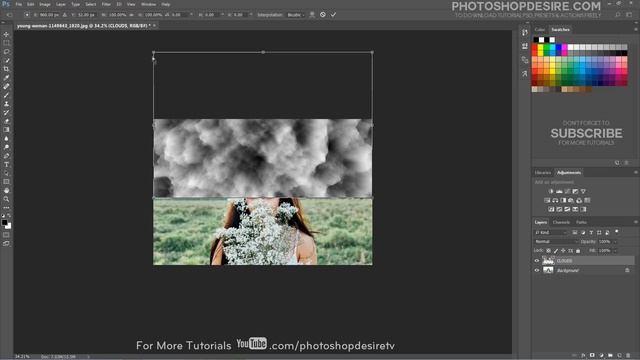Click the foreground color box in toolbar

pos(4,222)
